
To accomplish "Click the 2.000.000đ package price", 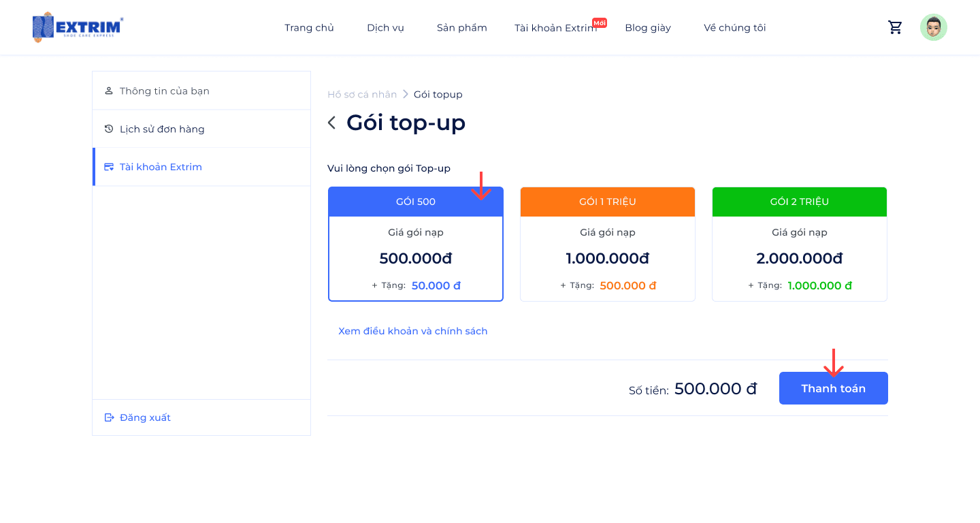I will [x=800, y=259].
